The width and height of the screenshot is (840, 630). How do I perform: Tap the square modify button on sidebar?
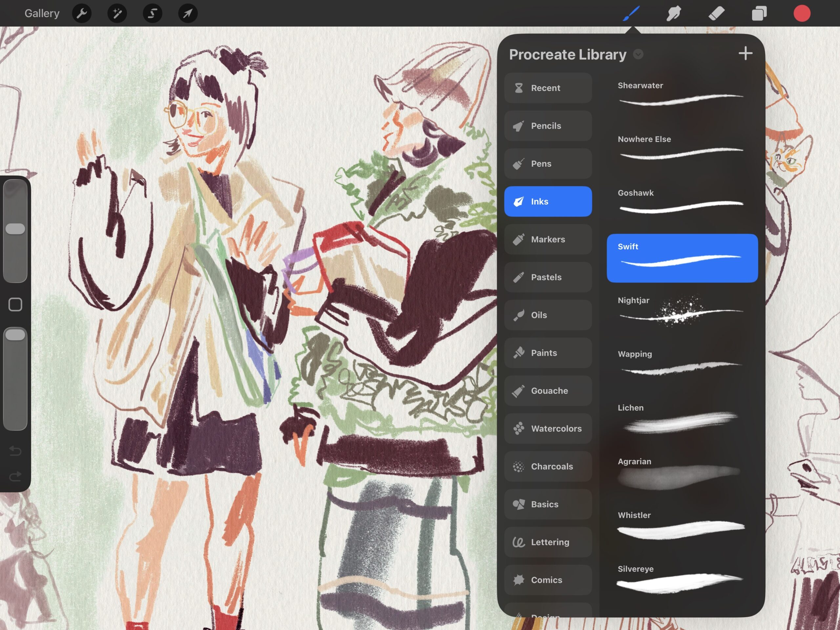click(15, 304)
